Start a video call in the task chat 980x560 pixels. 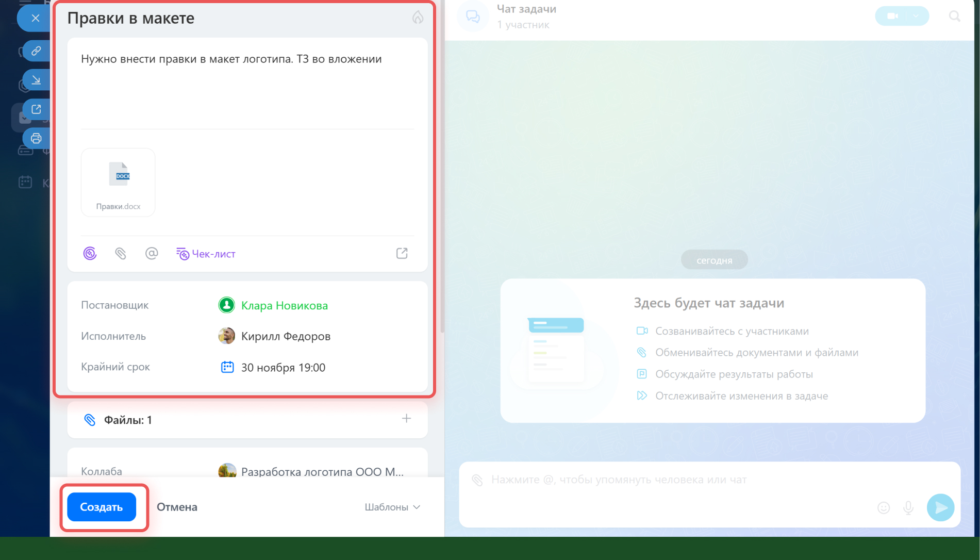(892, 16)
